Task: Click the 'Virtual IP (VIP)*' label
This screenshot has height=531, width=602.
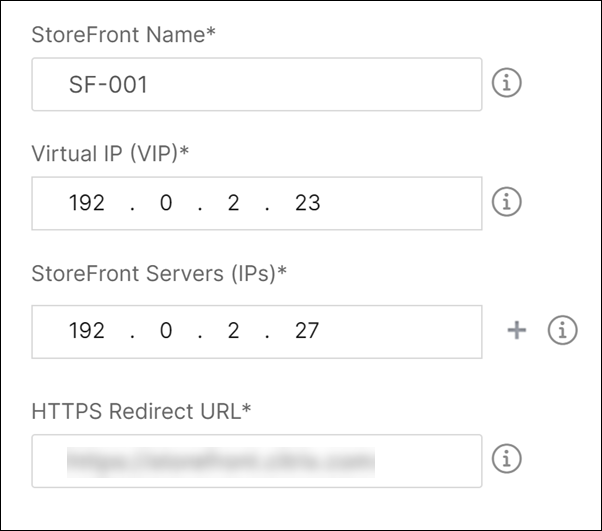Action: click(x=110, y=154)
